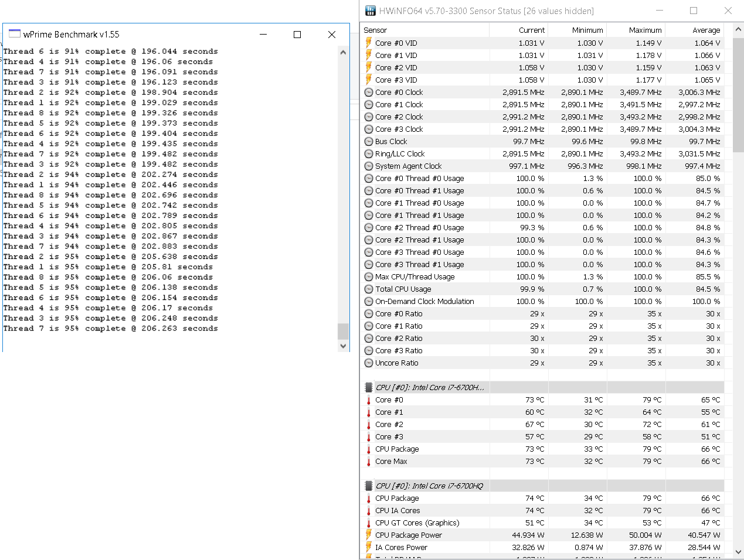This screenshot has width=744, height=560.
Task: Click the thermometer icon for CPU IA Cores
Action: pyautogui.click(x=368, y=510)
